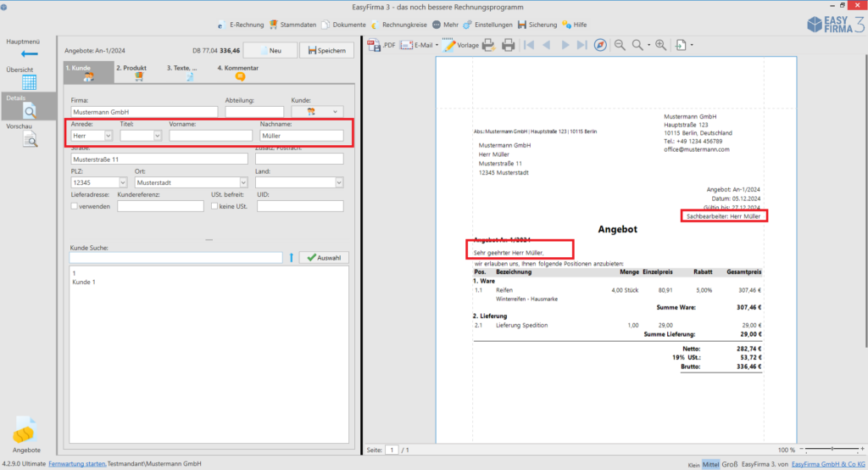Zoom in the preview
Viewport: 868px width, 470px height.
661,45
